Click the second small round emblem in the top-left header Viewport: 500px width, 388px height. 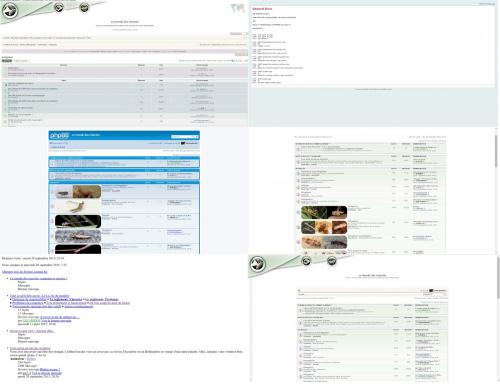click(x=84, y=7)
